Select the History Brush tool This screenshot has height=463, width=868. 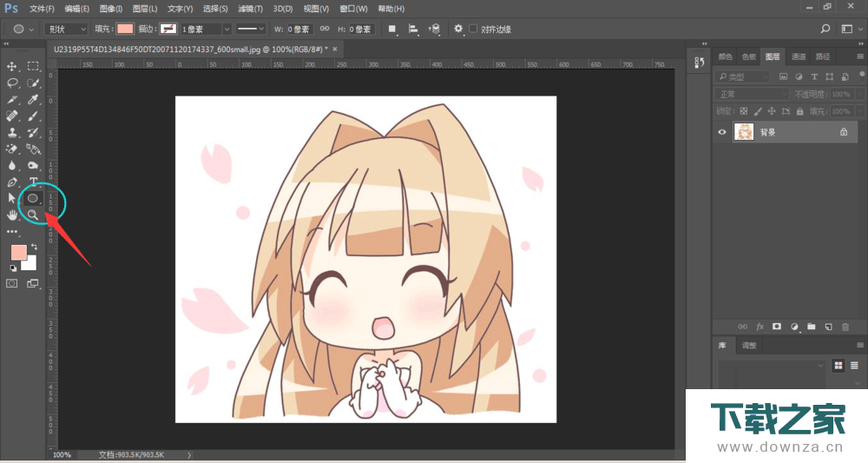coord(33,132)
